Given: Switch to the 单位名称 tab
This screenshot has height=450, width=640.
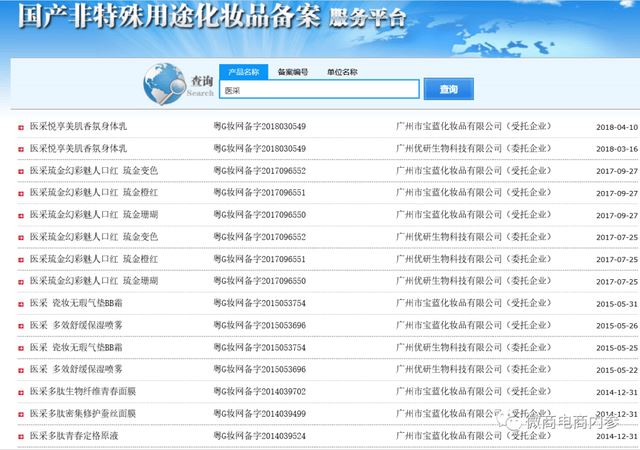Looking at the screenshot, I should (x=342, y=72).
